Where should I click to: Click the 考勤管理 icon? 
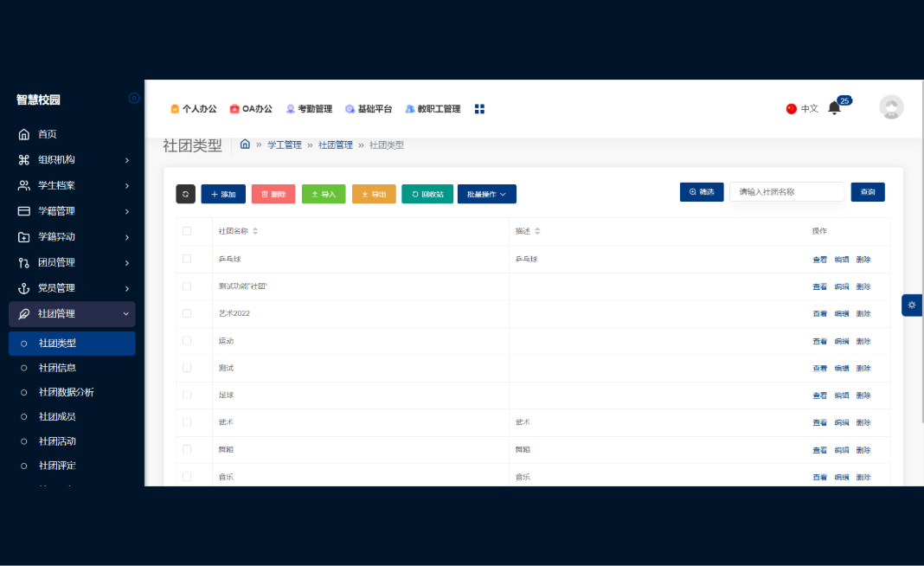[291, 109]
